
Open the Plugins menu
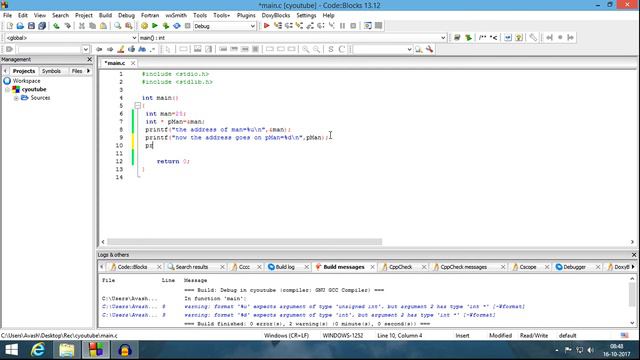(246, 15)
